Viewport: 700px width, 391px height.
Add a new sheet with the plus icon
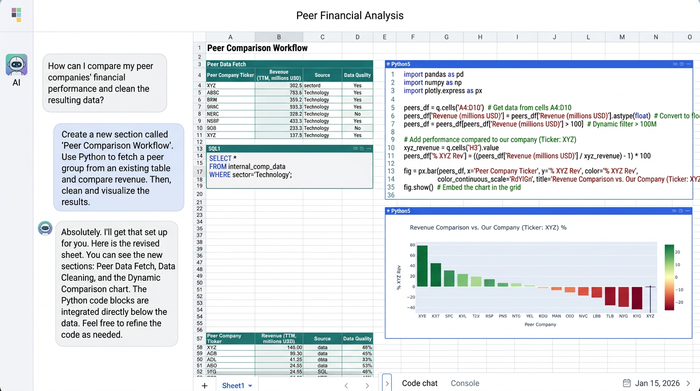click(204, 385)
